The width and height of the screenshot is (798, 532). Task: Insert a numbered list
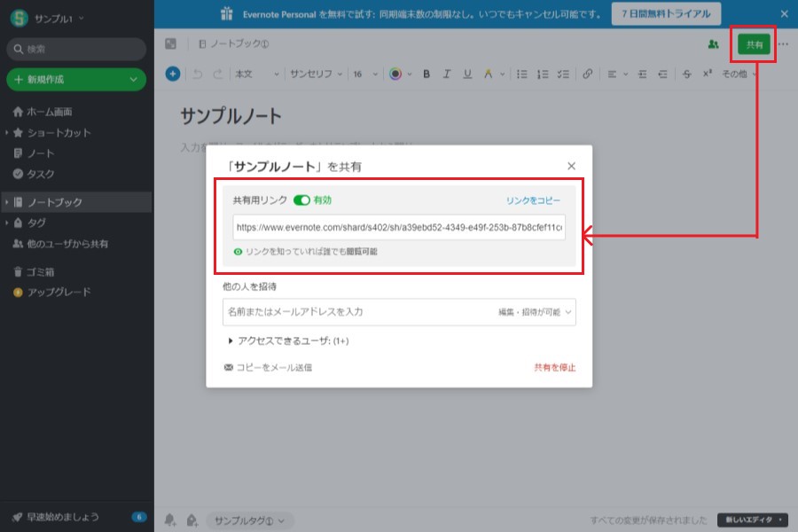tap(543, 74)
